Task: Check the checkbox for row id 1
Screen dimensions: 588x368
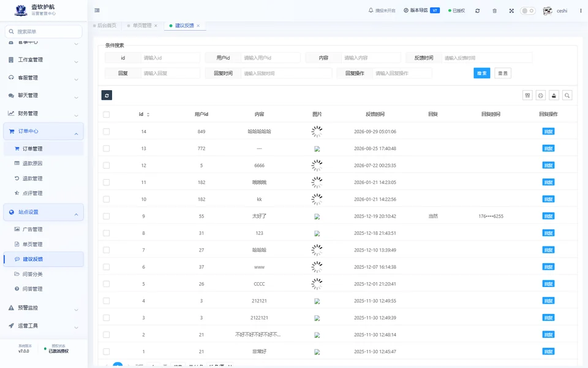Action: 107,351
